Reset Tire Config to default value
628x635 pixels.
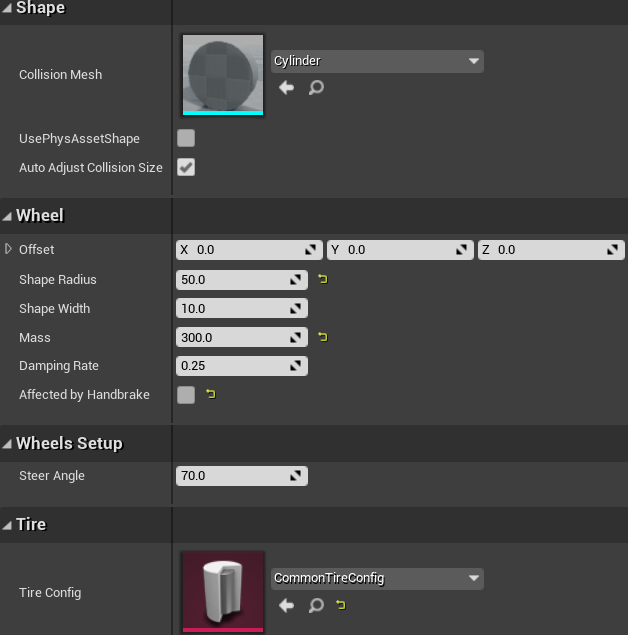pos(341,605)
